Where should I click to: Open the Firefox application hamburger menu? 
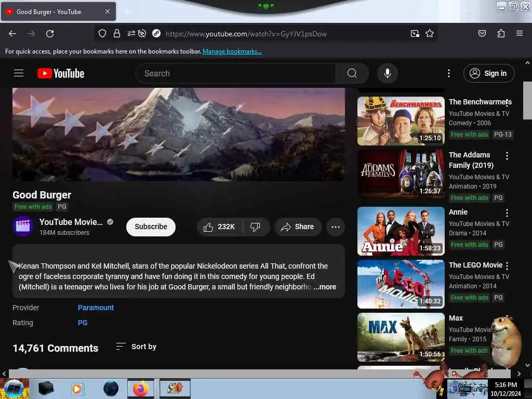[519, 33]
